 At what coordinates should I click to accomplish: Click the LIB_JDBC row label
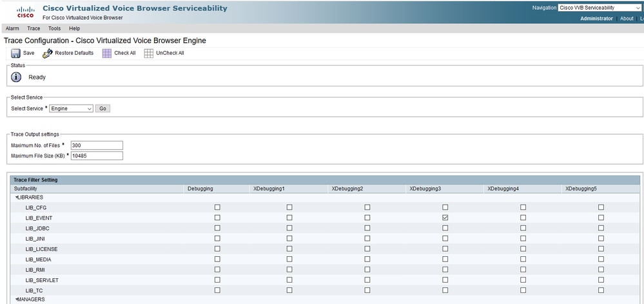(37, 228)
